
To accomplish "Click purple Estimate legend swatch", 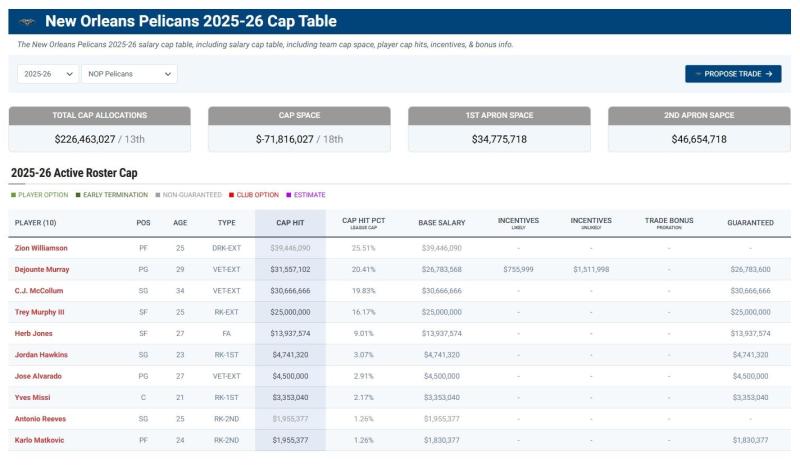I will (x=289, y=195).
